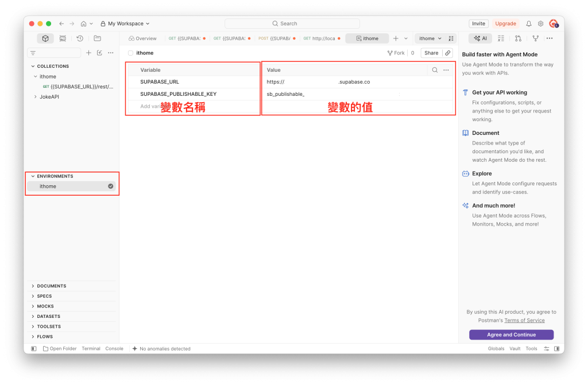Select the AI tab in right panel
Viewport: 588px width, 385px height.
(481, 38)
